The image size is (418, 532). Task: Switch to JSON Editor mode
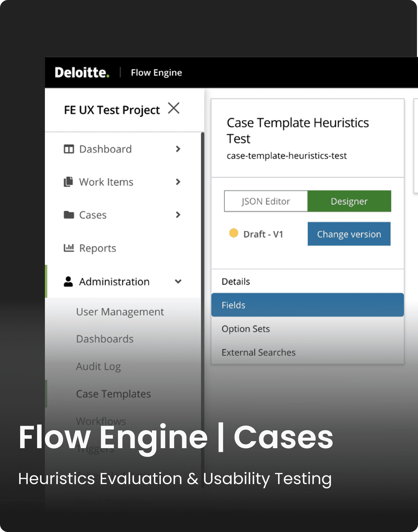(266, 201)
